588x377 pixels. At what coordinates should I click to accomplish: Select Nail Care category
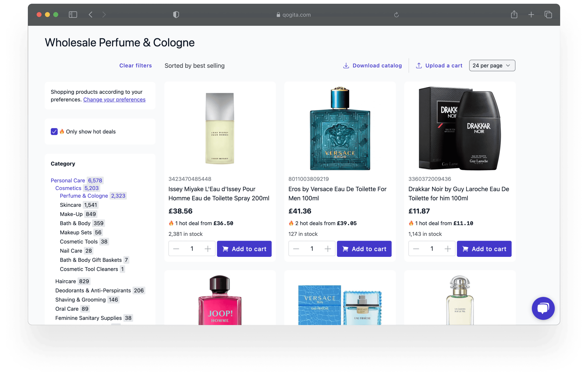71,251
